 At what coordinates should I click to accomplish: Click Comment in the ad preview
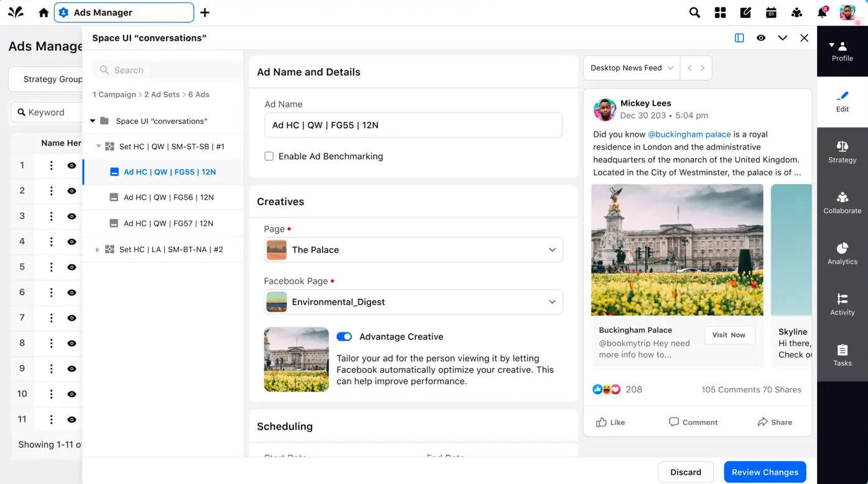pos(693,422)
